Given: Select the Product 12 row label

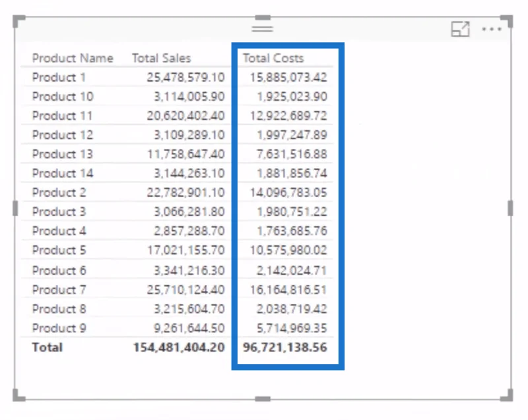Looking at the screenshot, I should pyautogui.click(x=63, y=135).
